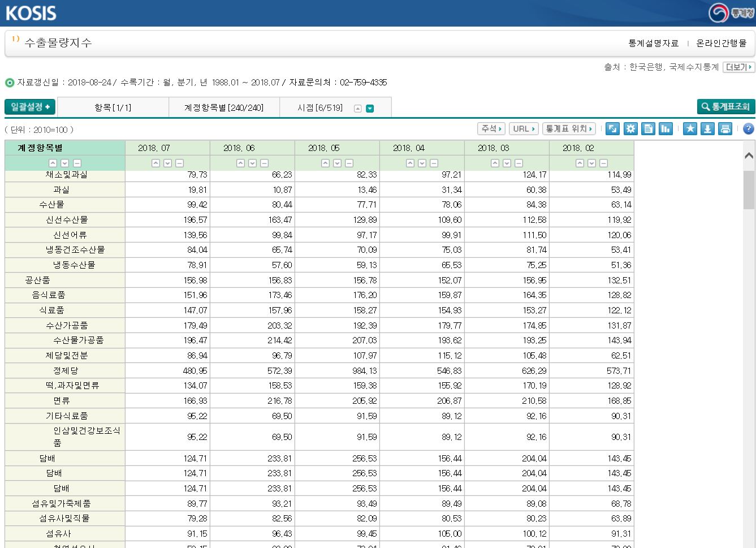Click the star bookmark icon
The image size is (756, 548).
690,129
